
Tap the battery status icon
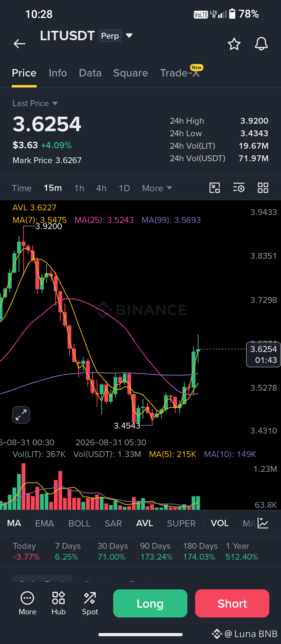[232, 14]
